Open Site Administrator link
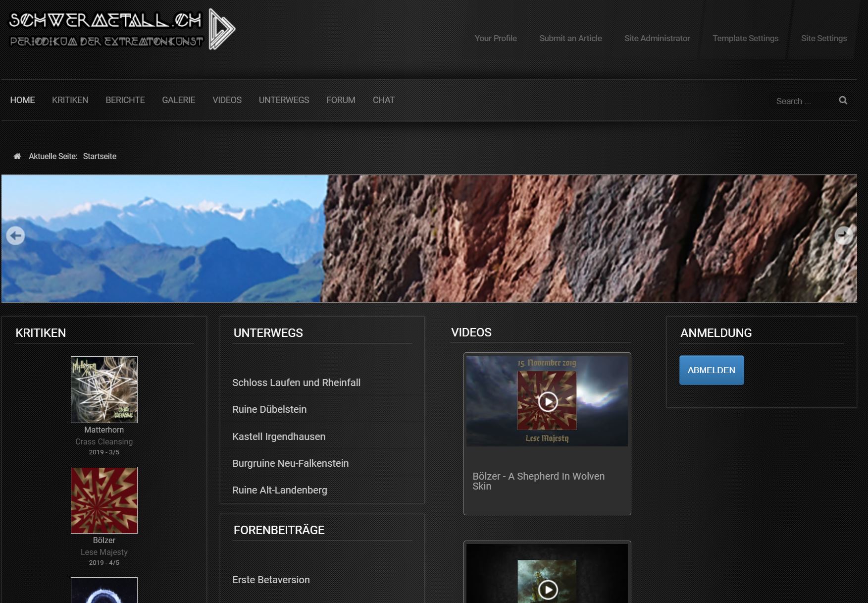Image resolution: width=868 pixels, height=603 pixels. (x=657, y=38)
